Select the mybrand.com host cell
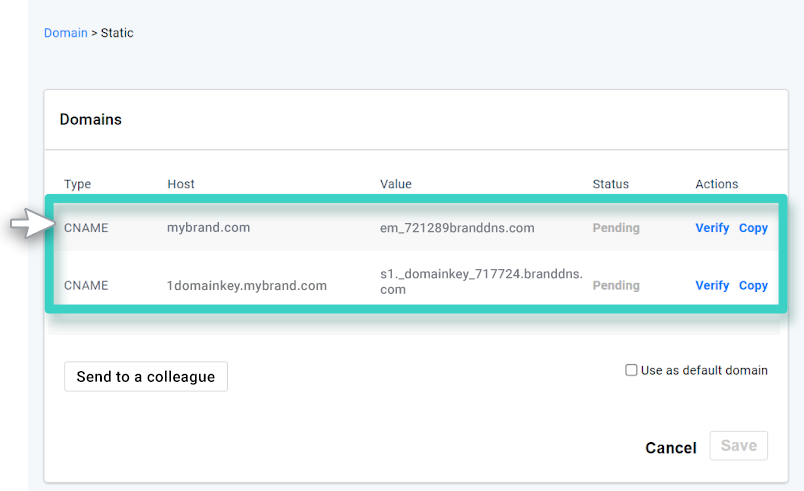Image resolution: width=804 pixels, height=491 pixels. [x=208, y=227]
